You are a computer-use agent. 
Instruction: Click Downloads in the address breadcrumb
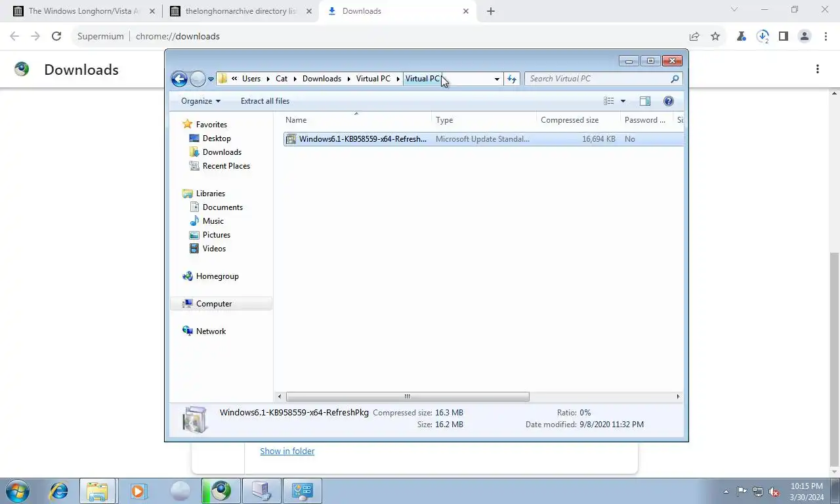tap(322, 79)
